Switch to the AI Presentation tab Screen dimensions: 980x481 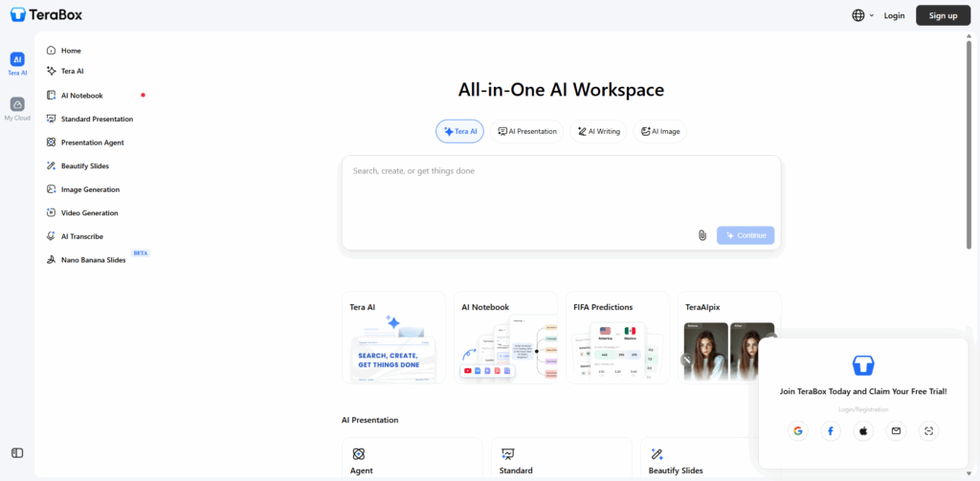[x=526, y=132]
